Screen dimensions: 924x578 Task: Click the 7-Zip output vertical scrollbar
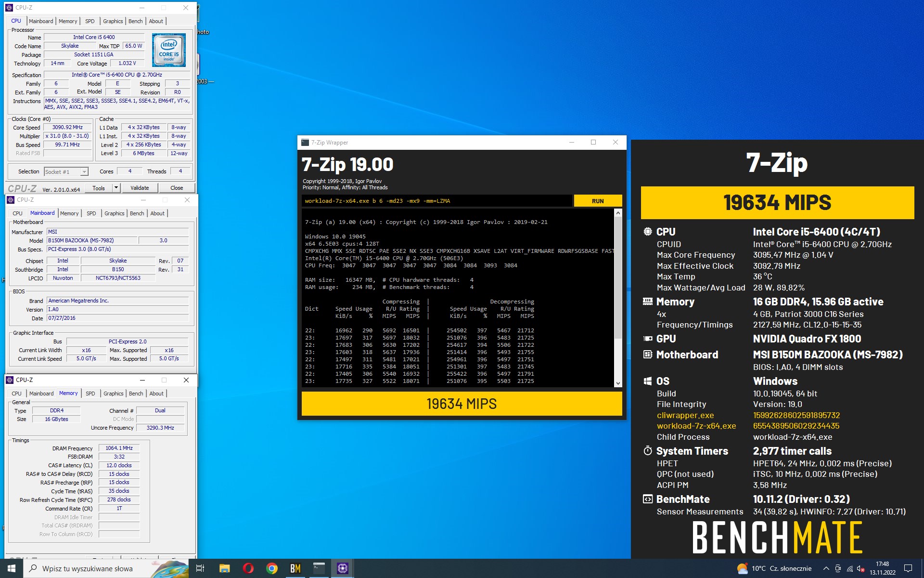[618, 298]
